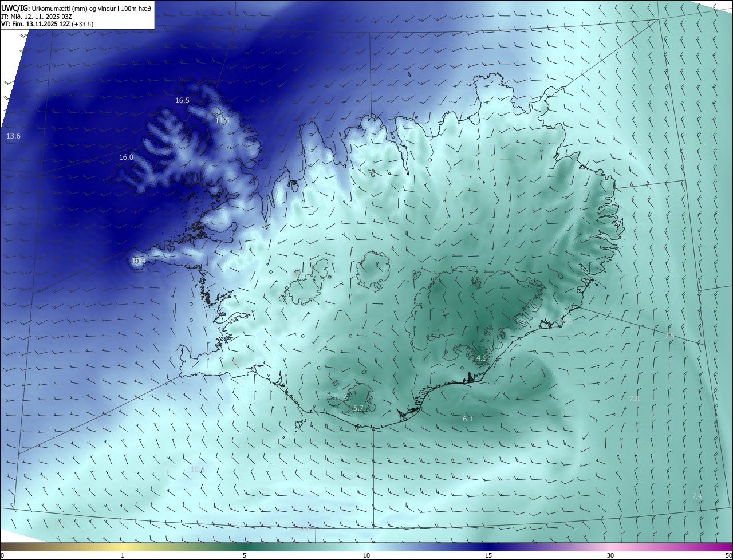Click the 7.5 value on the eastern gridline
733x560 pixels.
(x=669, y=336)
